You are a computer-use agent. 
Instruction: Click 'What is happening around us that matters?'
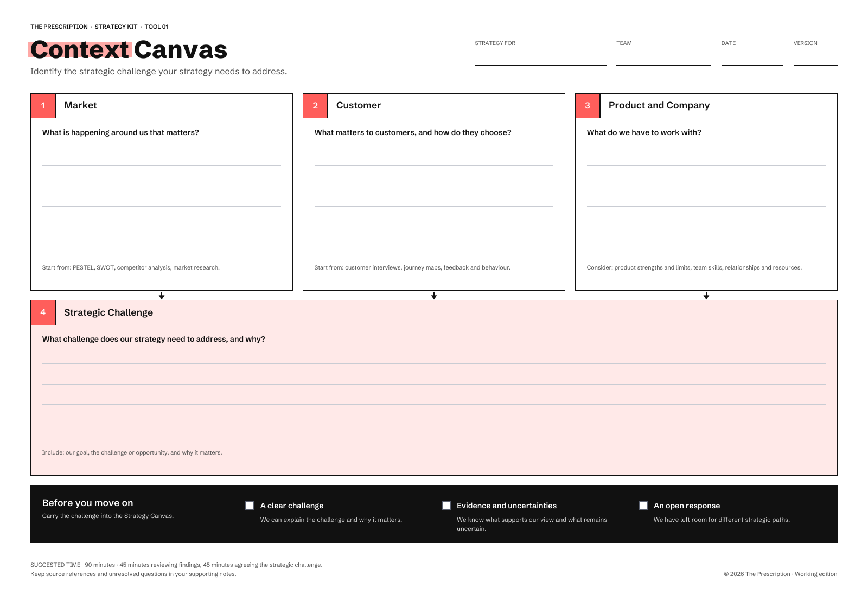120,132
